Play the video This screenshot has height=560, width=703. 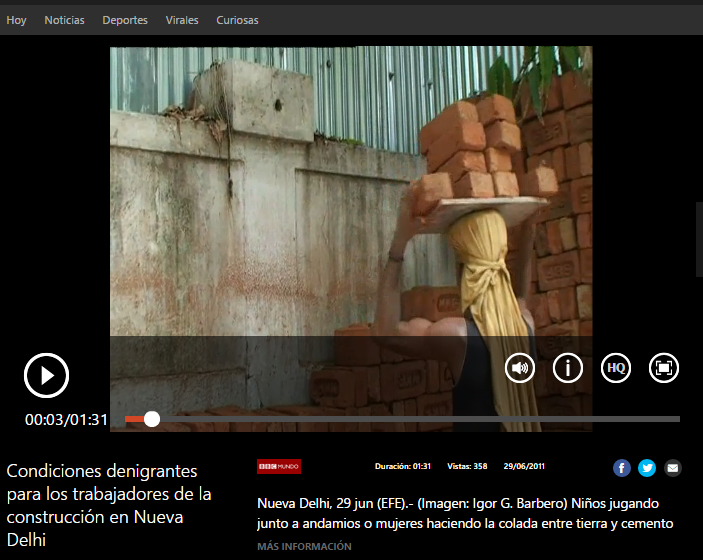tap(46, 376)
